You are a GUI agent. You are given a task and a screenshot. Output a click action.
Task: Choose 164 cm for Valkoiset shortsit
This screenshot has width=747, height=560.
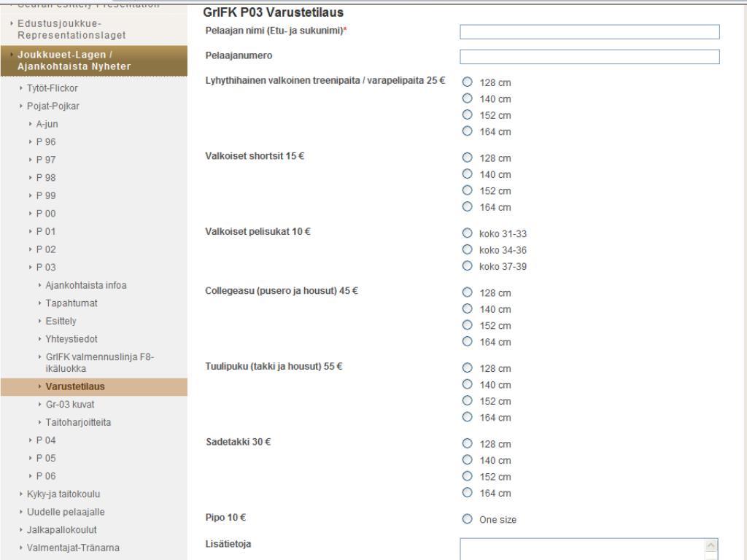click(468, 206)
